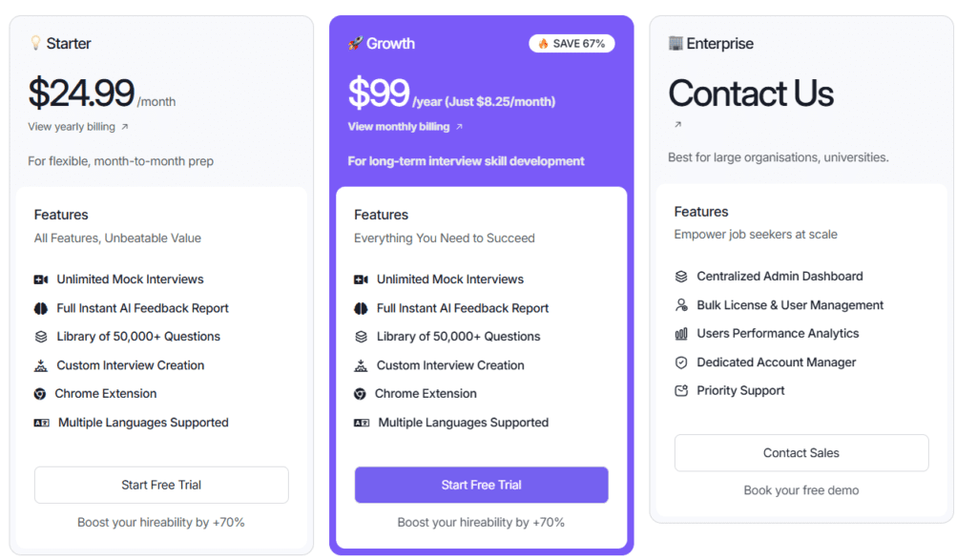Click the Growth Multiple Languages Supported icon
The width and height of the screenshot is (977, 560).
(362, 423)
